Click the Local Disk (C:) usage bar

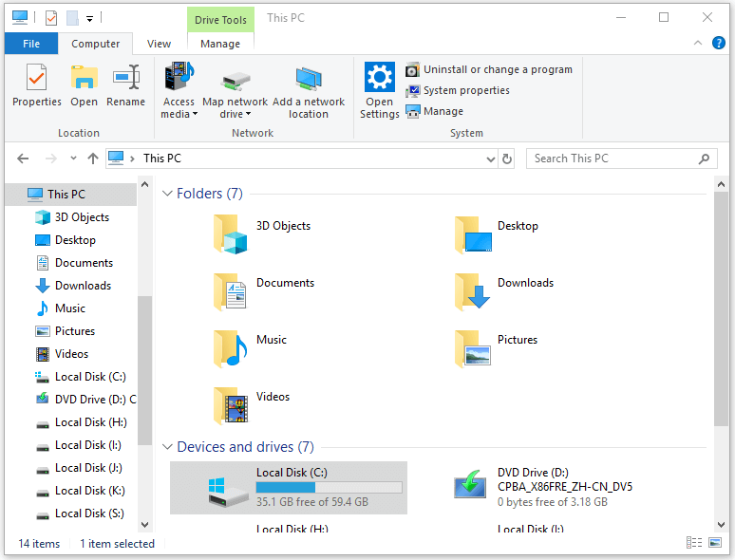coord(330,487)
